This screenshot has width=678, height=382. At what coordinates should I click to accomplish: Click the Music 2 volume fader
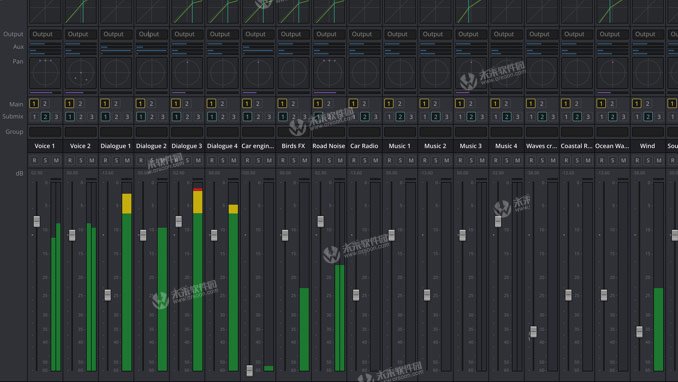[427, 295]
